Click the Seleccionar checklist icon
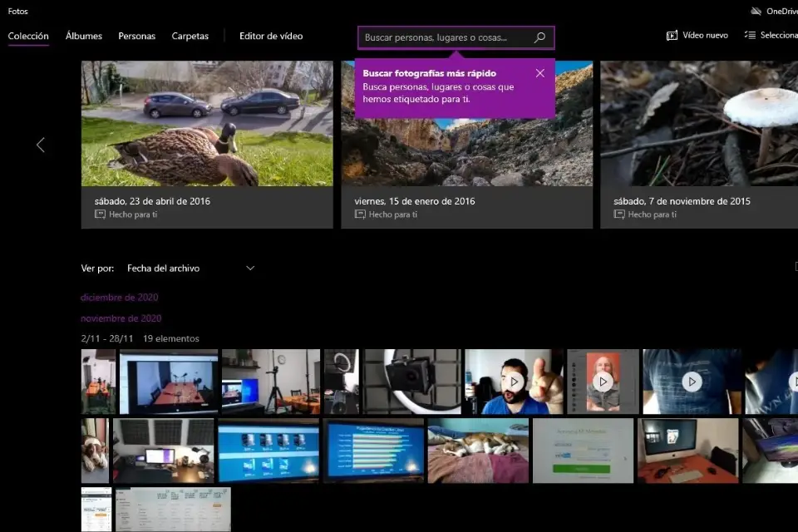This screenshot has width=798, height=532. [x=750, y=36]
